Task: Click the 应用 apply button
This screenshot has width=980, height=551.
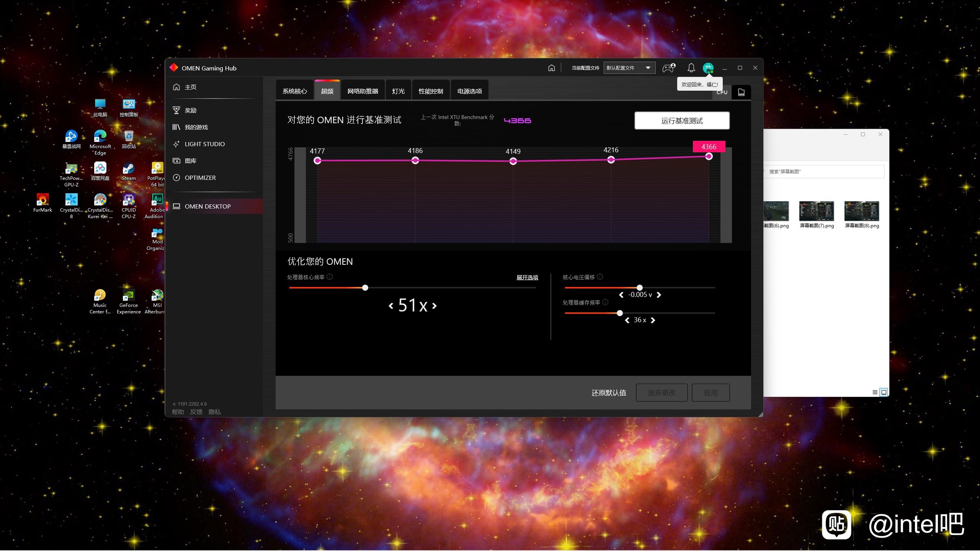Action: (x=710, y=393)
